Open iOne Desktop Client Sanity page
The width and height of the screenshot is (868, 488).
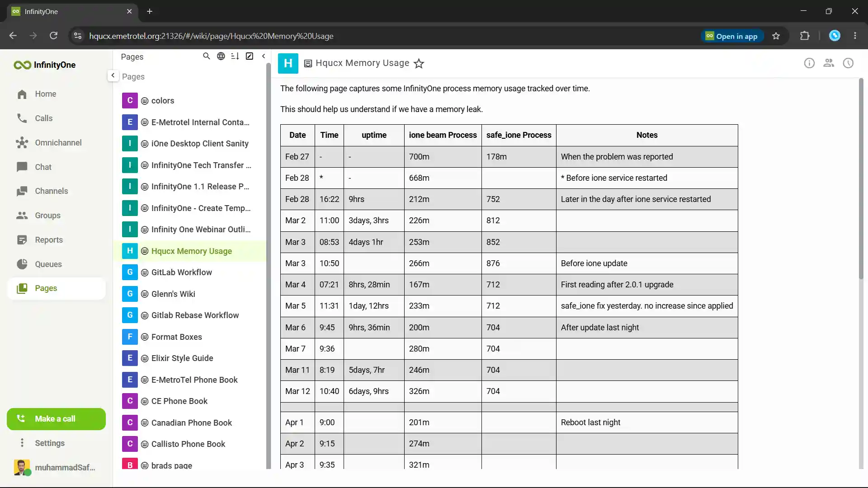coord(190,144)
